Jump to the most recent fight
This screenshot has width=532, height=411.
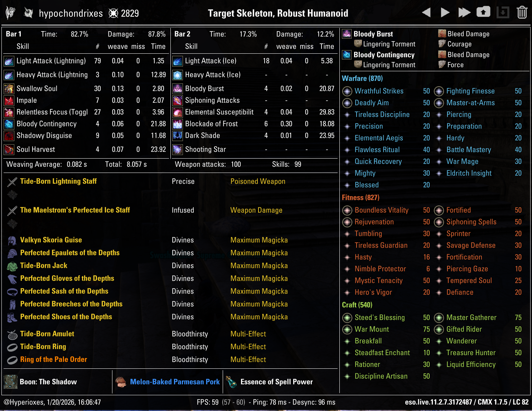(x=464, y=13)
